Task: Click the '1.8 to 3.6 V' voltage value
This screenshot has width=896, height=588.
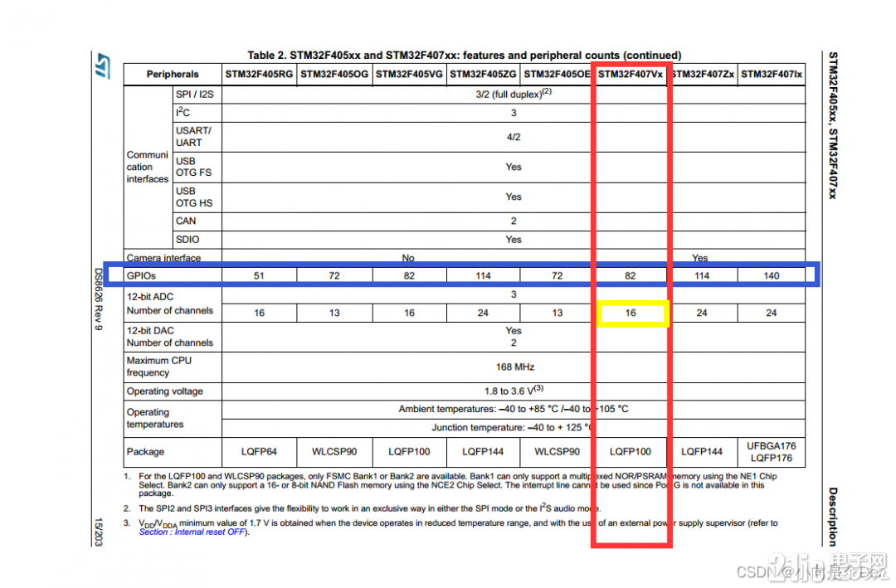Action: tap(514, 391)
